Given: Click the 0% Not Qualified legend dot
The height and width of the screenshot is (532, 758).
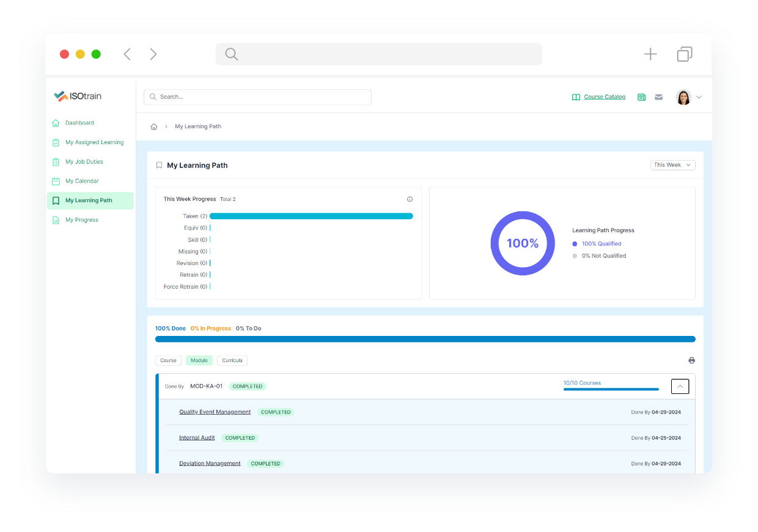Looking at the screenshot, I should tap(575, 256).
